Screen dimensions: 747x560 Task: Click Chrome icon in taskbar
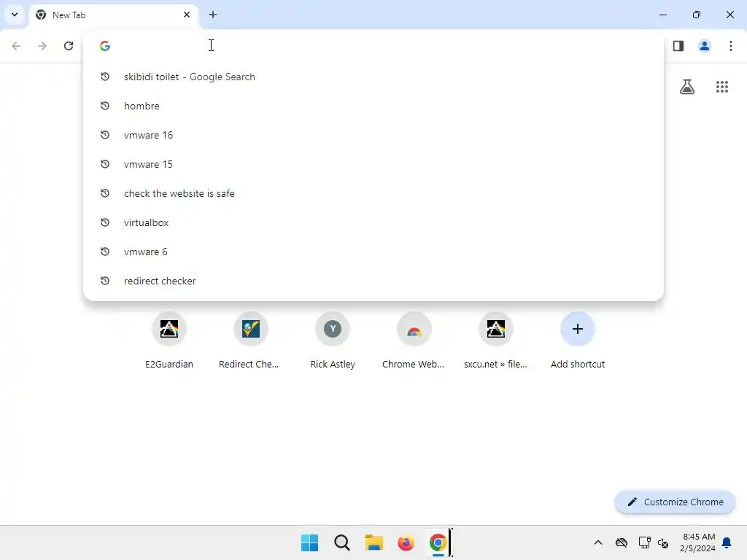point(438,542)
